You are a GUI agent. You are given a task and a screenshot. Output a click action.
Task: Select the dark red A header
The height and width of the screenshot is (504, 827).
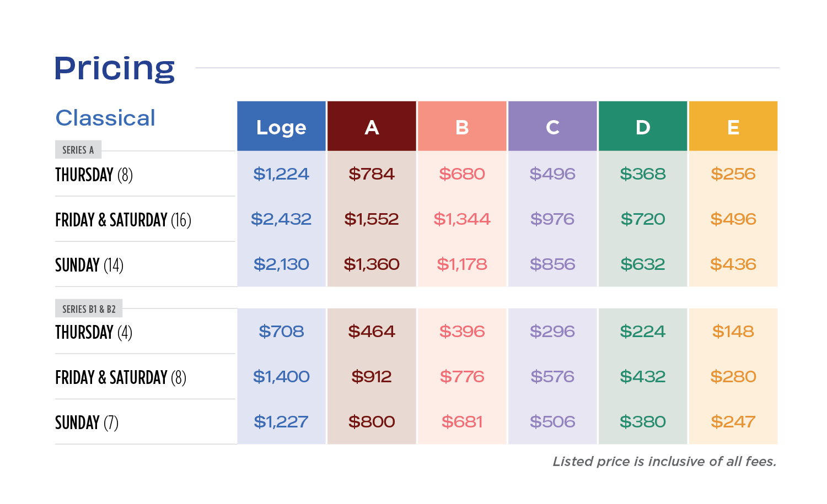click(372, 127)
